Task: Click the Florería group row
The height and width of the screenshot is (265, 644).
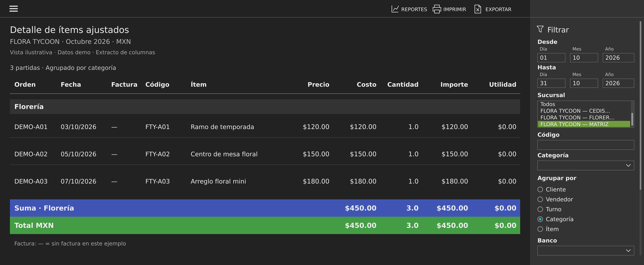Action: (265, 107)
